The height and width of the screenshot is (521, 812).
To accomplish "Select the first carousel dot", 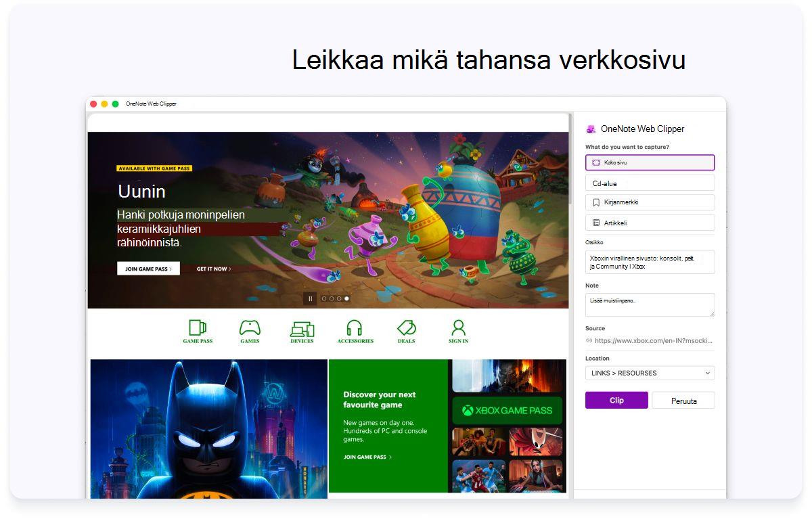I will pyautogui.click(x=324, y=298).
